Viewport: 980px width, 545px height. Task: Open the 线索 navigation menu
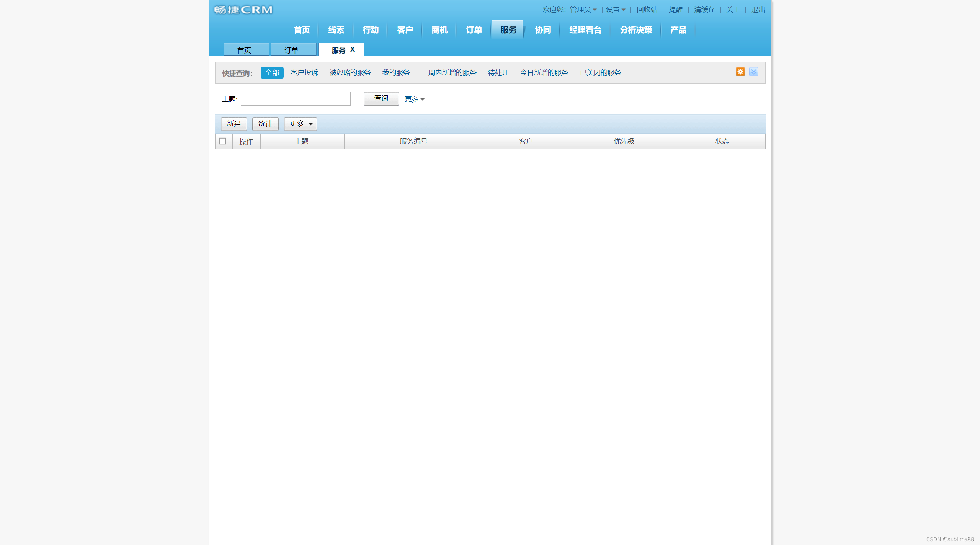click(336, 30)
